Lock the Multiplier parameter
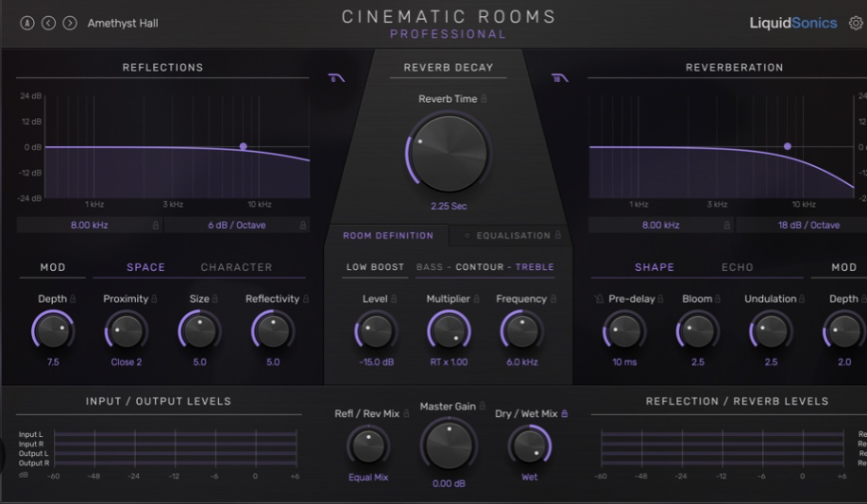 coord(476,298)
